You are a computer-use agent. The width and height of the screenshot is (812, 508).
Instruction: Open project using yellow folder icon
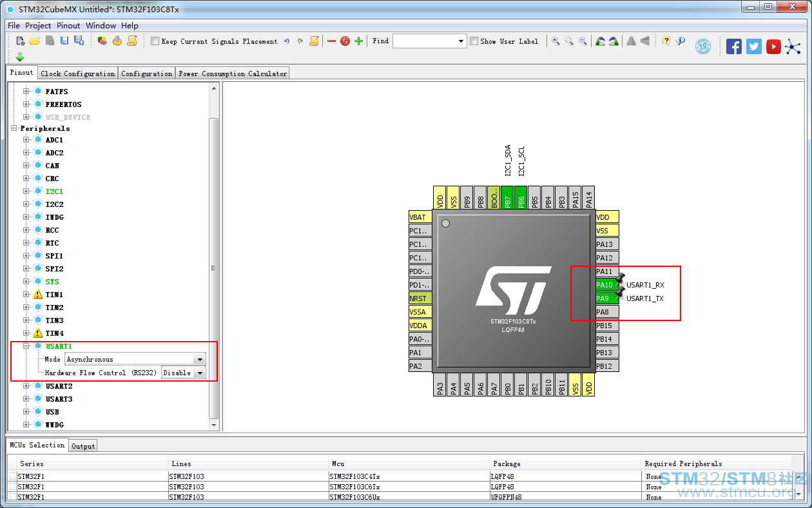pos(34,41)
